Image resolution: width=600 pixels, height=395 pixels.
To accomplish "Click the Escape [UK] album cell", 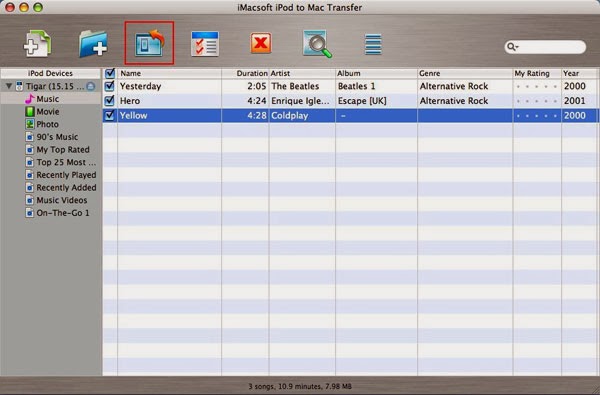I will pos(362,101).
